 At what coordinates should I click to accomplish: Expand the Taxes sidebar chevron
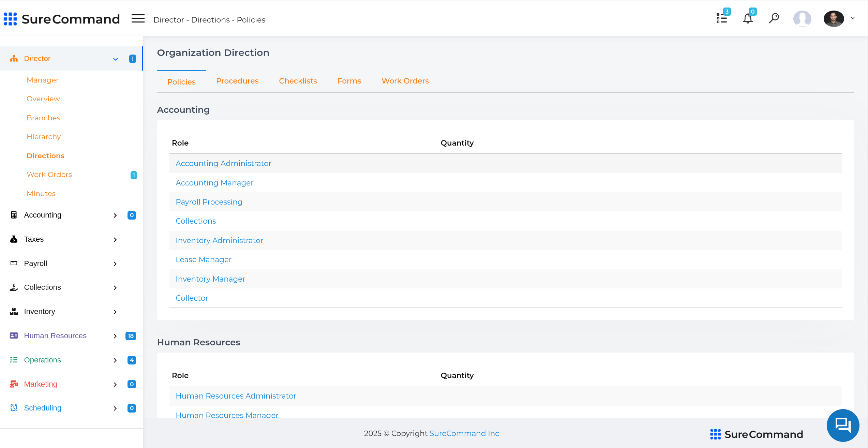coord(115,240)
